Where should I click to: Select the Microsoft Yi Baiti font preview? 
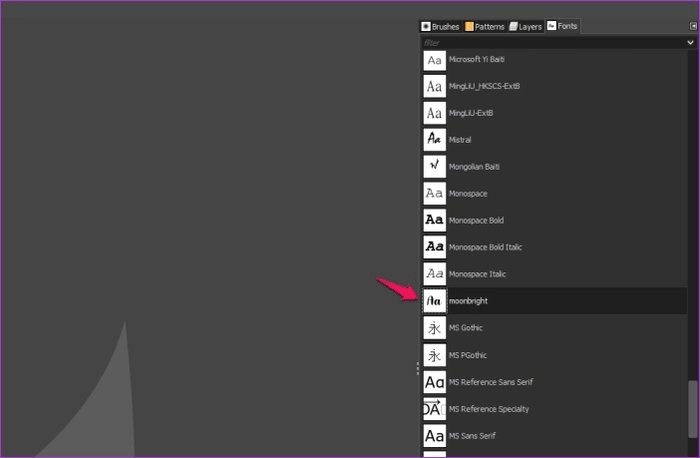pos(434,60)
